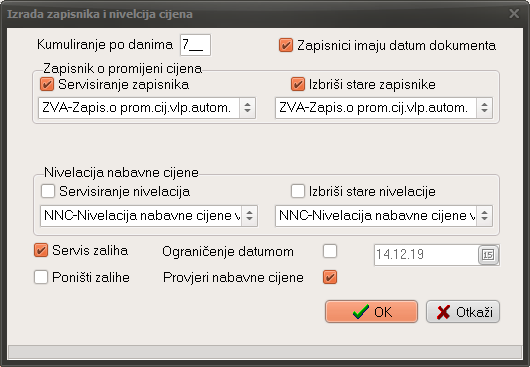Click the red X Otkaži button
Viewport: 530px width, 367px height.
point(463,312)
